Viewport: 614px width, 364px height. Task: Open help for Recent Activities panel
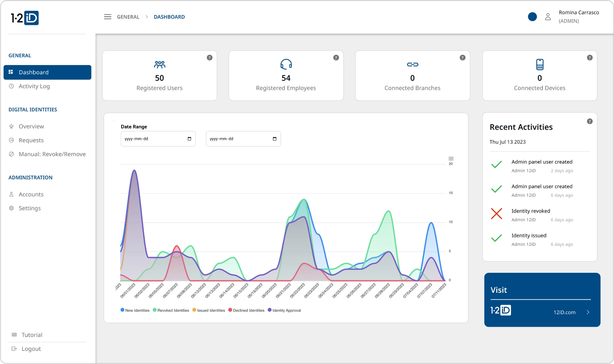coord(590,121)
